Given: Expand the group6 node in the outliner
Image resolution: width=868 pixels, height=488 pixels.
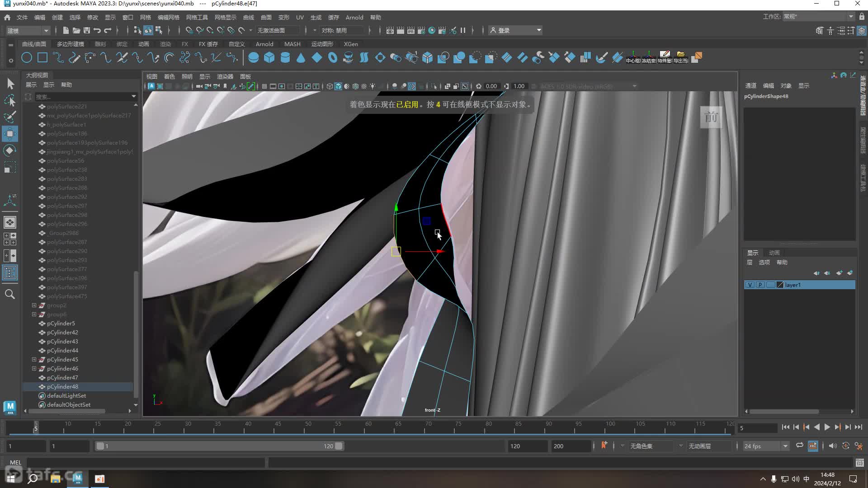Looking at the screenshot, I should 34,314.
